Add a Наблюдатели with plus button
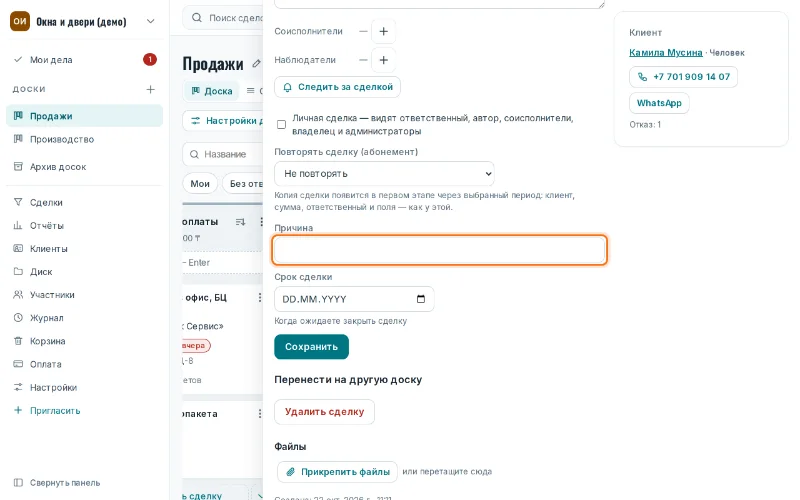Image resolution: width=800 pixels, height=500 pixels. coord(384,60)
